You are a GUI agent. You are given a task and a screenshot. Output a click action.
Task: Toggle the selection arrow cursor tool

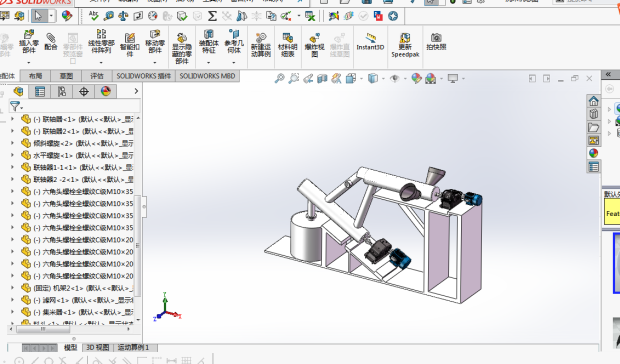(x=38, y=16)
